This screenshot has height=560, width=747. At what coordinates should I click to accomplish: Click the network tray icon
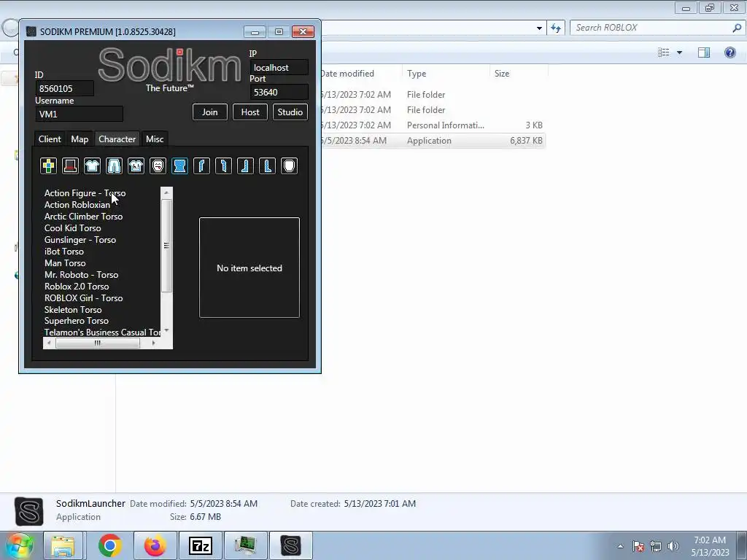(x=656, y=546)
